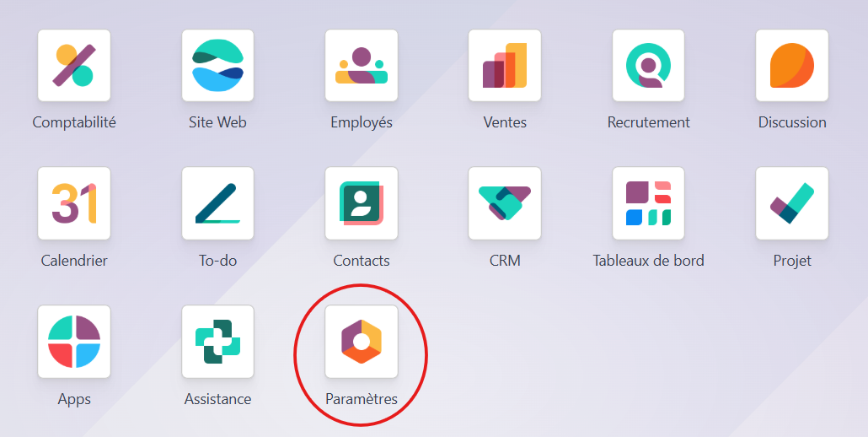Click the Calendrier label
This screenshot has height=437, width=868.
74,261
